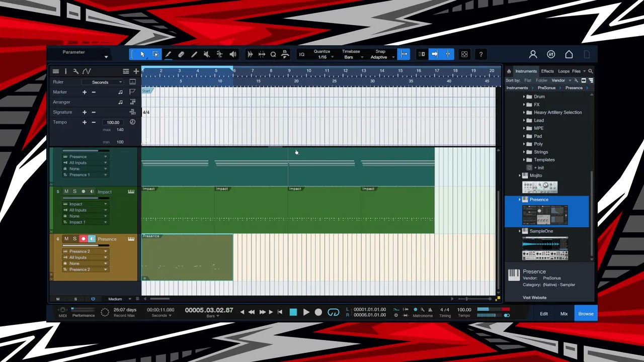Click Return to Zero transport button
Image resolution: width=644 pixels, height=362 pixels.
(280, 312)
